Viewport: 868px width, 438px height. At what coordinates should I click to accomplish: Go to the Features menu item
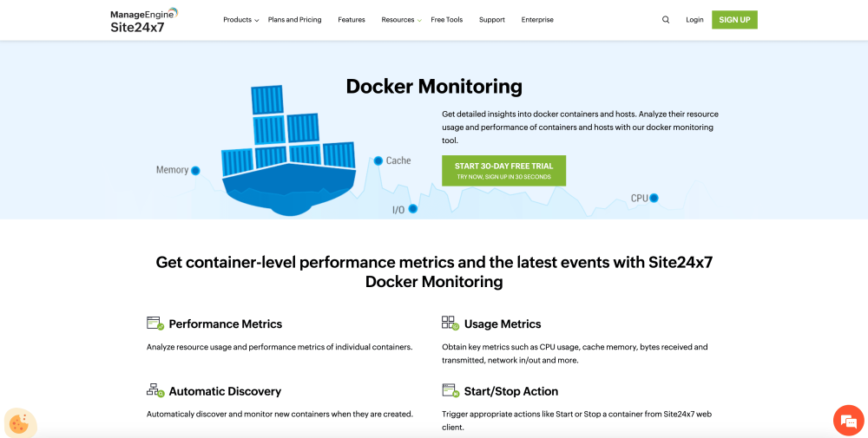click(352, 20)
